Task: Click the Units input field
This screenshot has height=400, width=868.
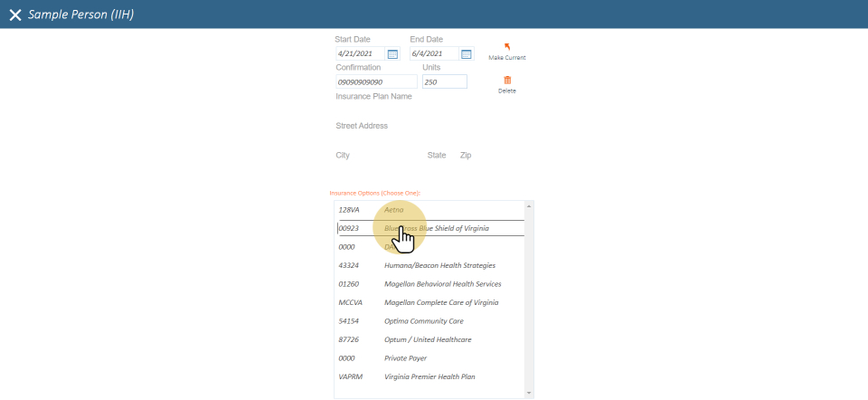Action: coord(444,82)
